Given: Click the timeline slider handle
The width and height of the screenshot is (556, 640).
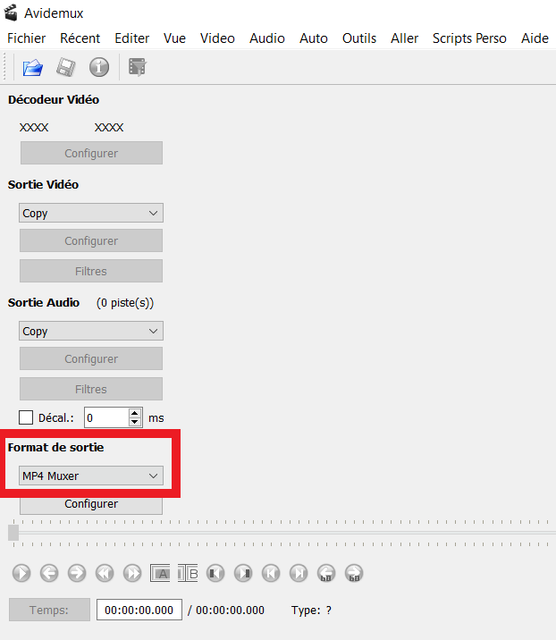Looking at the screenshot, I should point(13,533).
